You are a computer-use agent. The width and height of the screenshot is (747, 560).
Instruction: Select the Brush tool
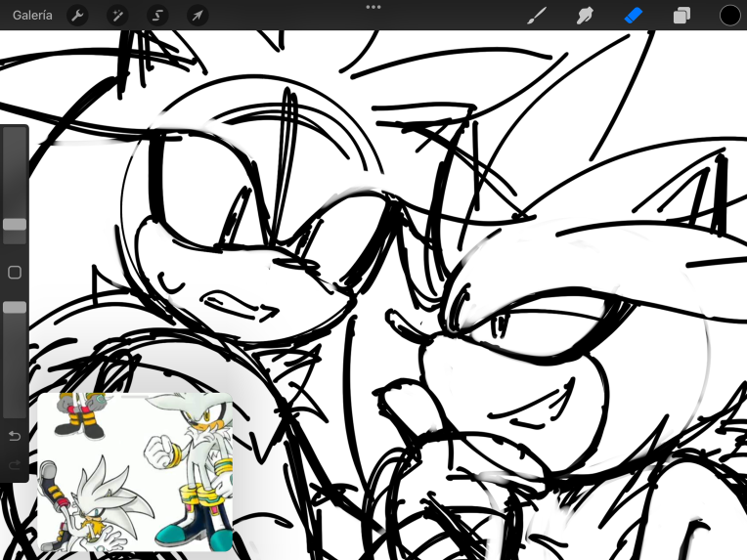(x=537, y=16)
